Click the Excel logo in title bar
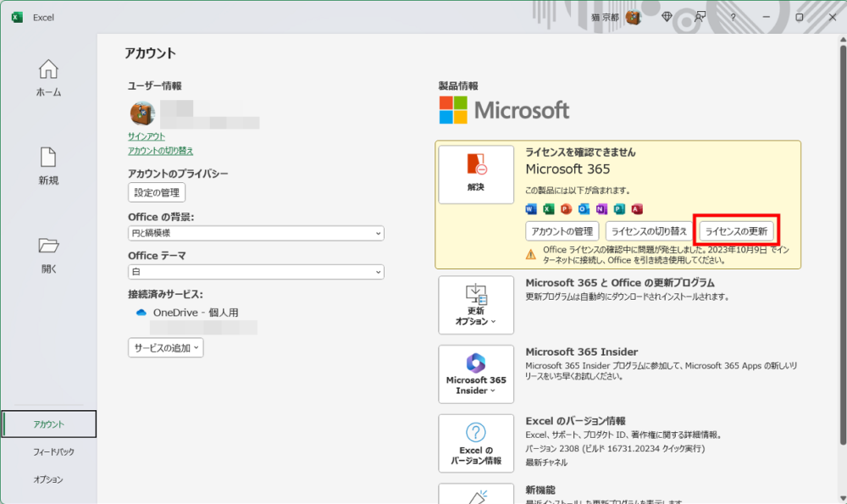 17,17
